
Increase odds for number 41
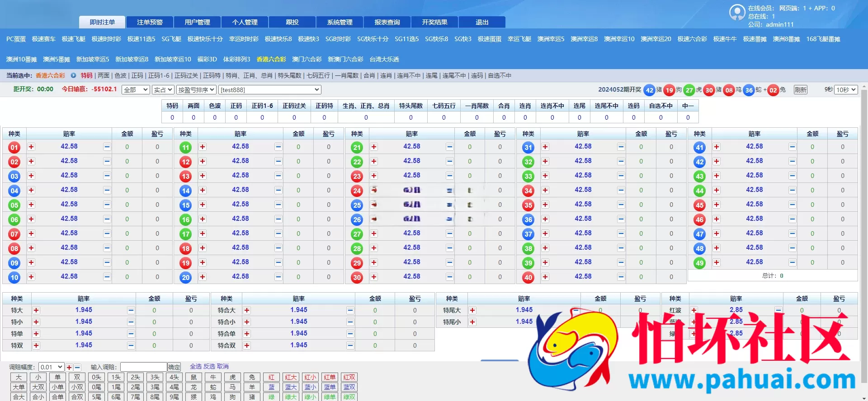(x=717, y=147)
